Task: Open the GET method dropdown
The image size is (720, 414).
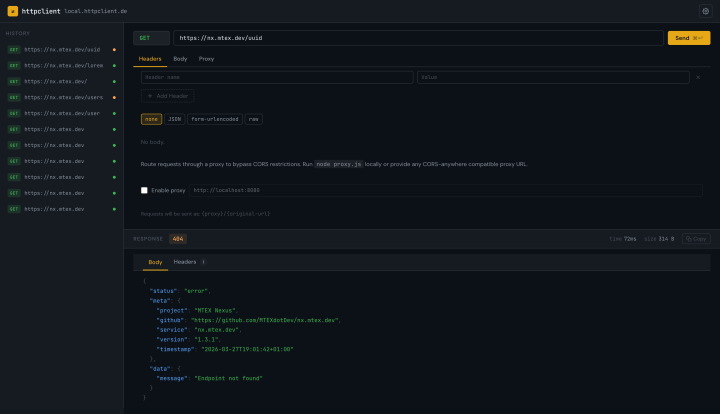Action: [152, 38]
